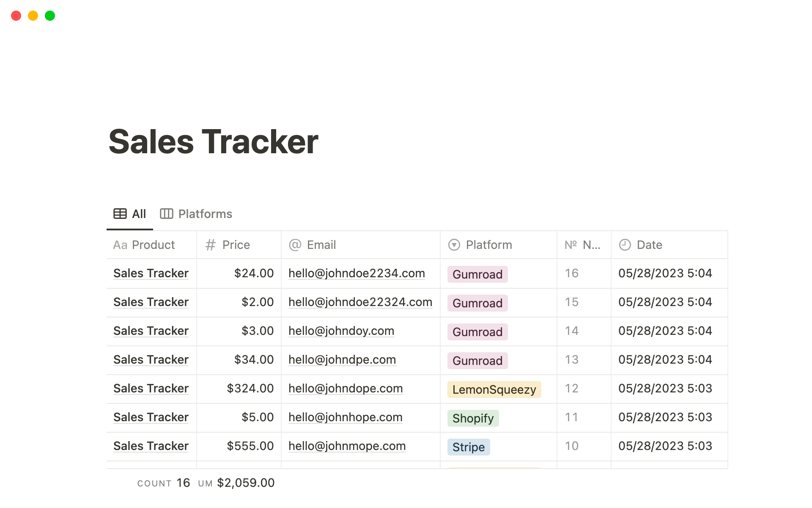Open the hello@johndope.com email link
Viewport: 812px width, 508px height.
[346, 387]
